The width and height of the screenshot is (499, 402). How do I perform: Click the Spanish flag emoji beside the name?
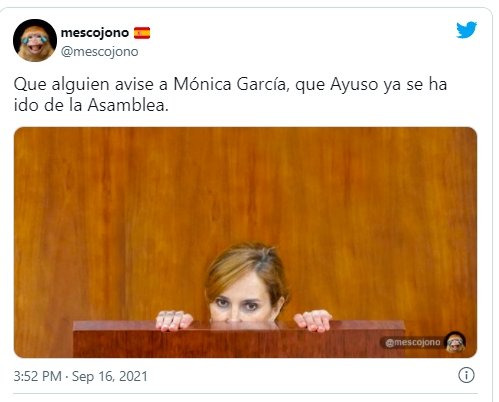142,33
